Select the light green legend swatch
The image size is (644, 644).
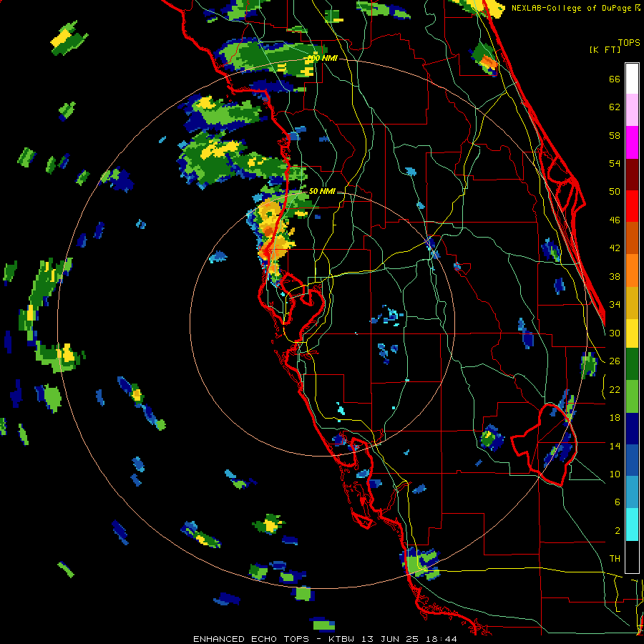tap(632, 396)
